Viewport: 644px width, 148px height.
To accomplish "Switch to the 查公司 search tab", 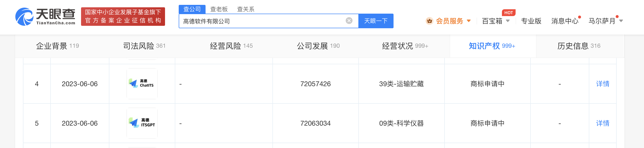I will pos(192,9).
